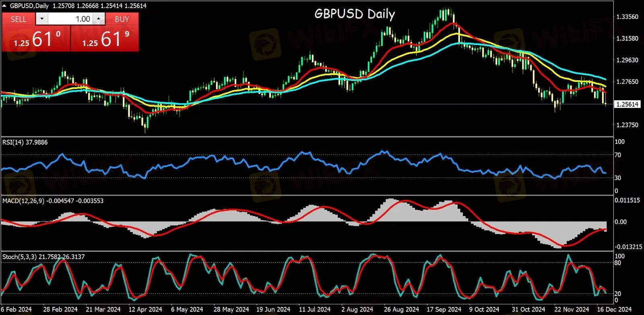Decrease trade volume with down arrow
The width and height of the screenshot is (644, 315).
pyautogui.click(x=42, y=19)
